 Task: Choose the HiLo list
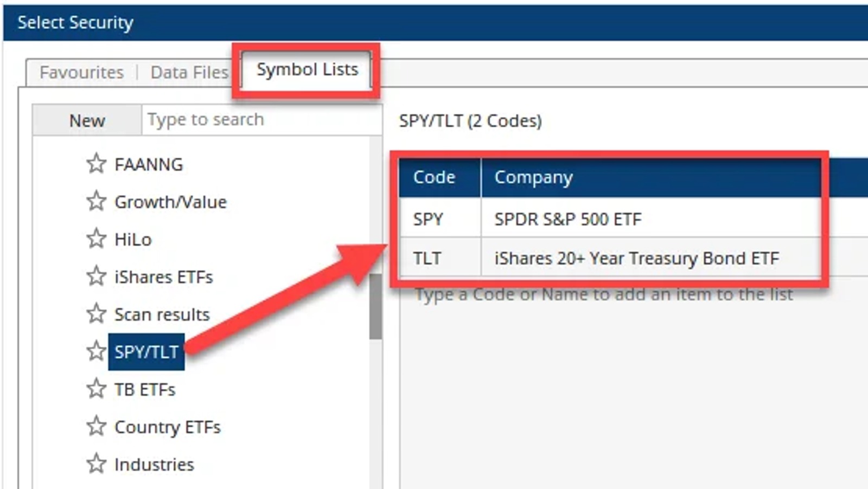133,239
